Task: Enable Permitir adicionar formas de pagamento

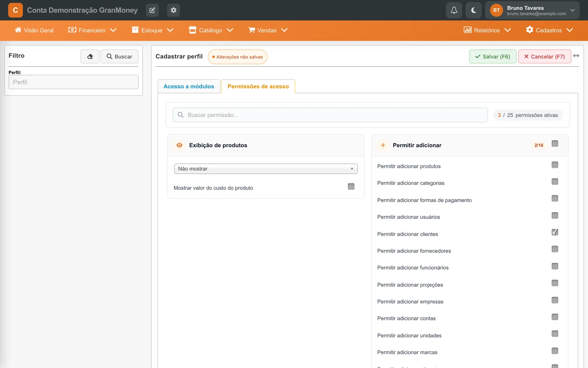Action: 555,199
